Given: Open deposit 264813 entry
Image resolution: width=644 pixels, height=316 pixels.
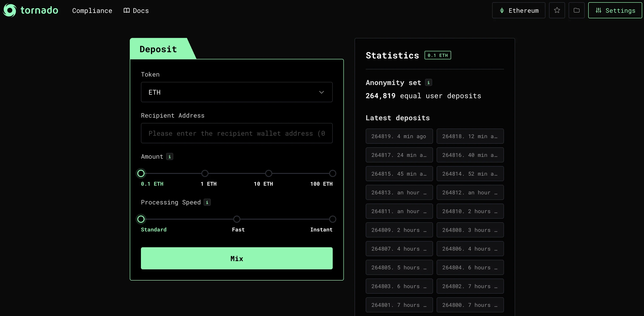Looking at the screenshot, I should [399, 192].
